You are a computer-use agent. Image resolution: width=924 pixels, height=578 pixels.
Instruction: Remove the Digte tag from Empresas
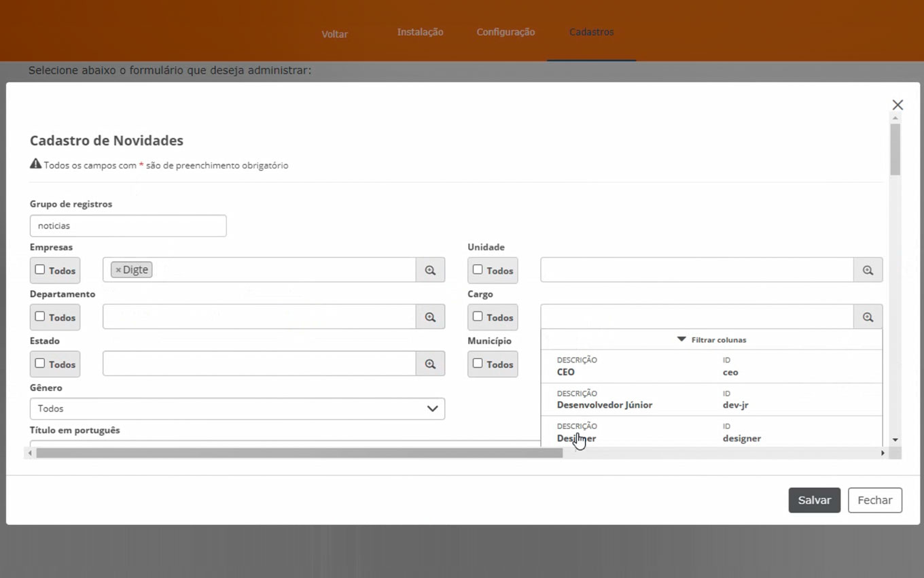pos(118,270)
